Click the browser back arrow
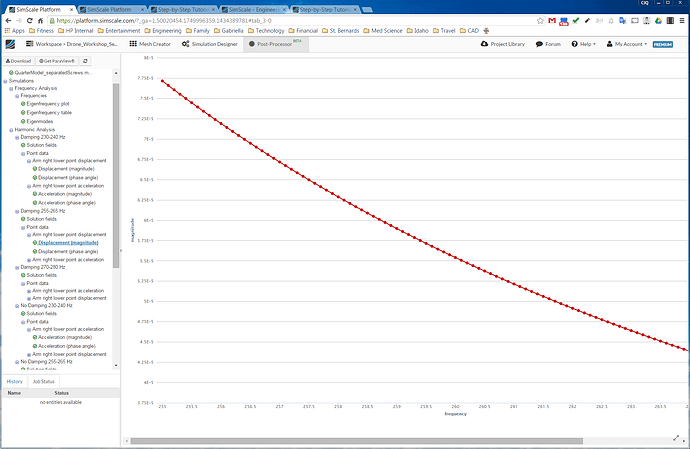The image size is (690, 449). point(8,21)
